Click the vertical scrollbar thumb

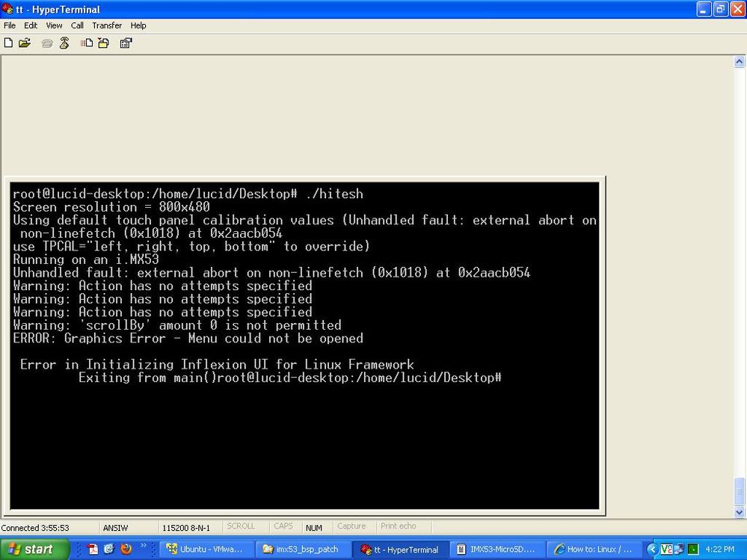[x=739, y=491]
